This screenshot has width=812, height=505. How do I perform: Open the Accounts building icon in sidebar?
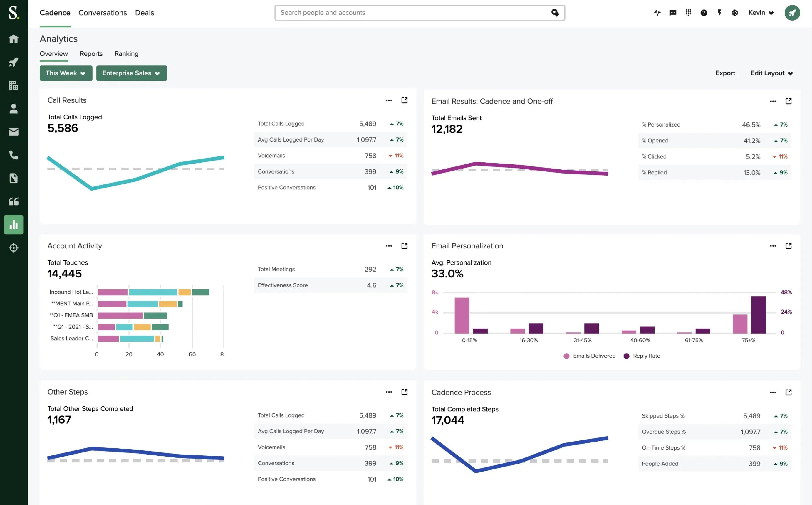(x=13, y=85)
